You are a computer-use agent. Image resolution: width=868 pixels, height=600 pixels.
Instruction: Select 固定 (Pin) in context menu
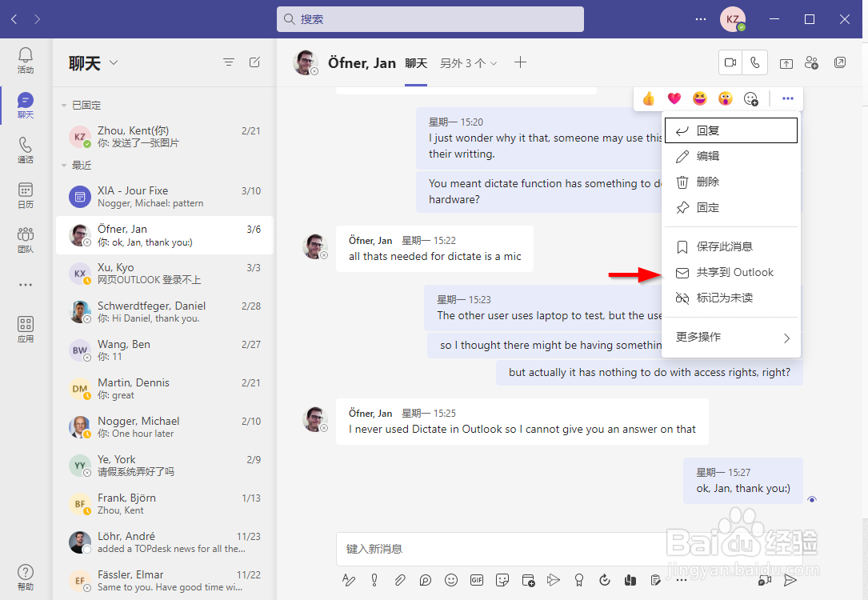point(731,207)
